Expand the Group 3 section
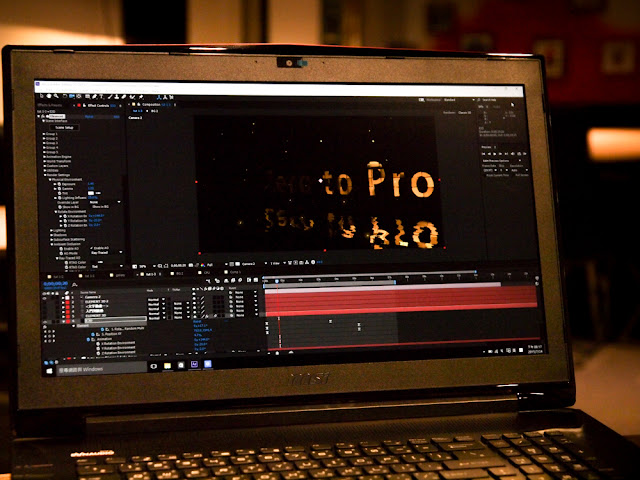This screenshot has width=640, height=480. (x=44, y=143)
